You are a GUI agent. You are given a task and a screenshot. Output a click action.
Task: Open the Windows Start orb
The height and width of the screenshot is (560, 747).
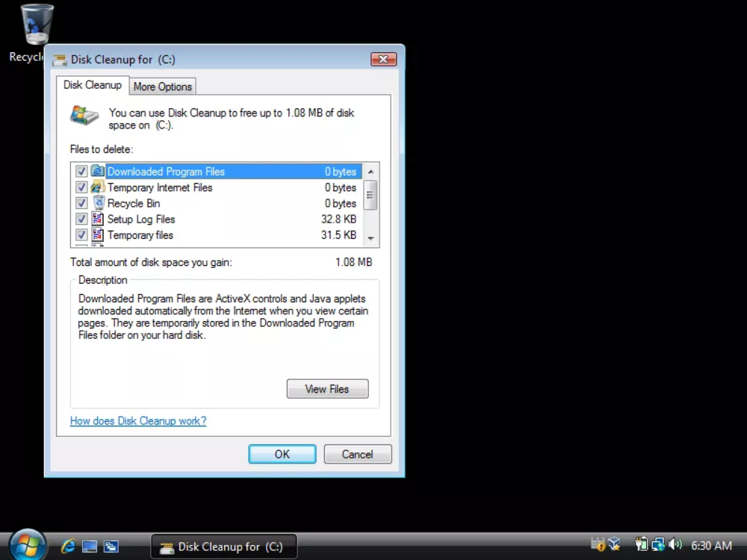click(28, 546)
